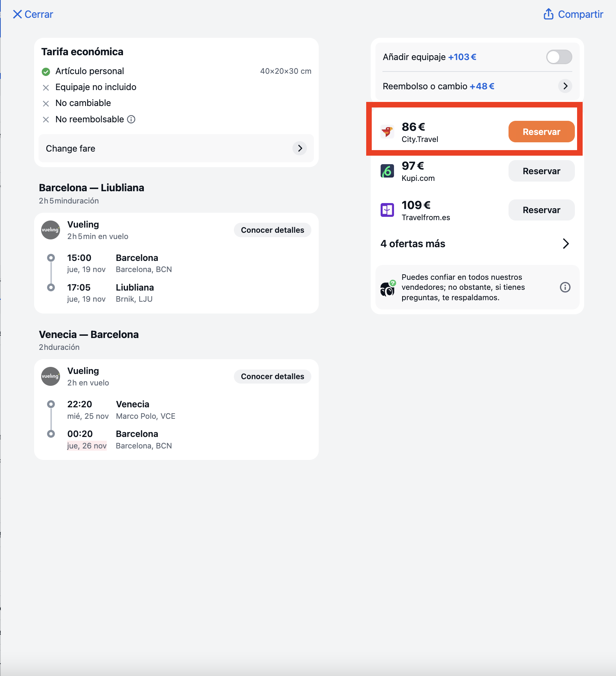Open Reembolso o cambio options chevron
Screen dimensions: 616x676
[x=565, y=86]
